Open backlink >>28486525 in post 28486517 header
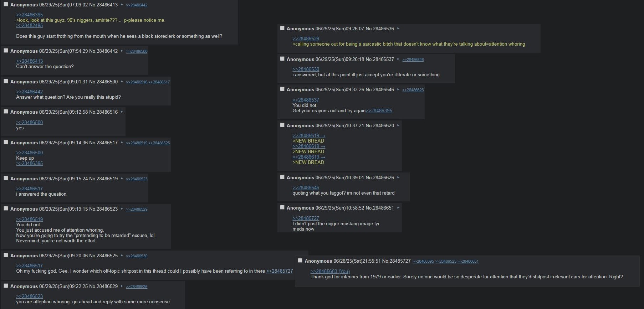Viewport: 644px width, 309px height. tap(159, 143)
